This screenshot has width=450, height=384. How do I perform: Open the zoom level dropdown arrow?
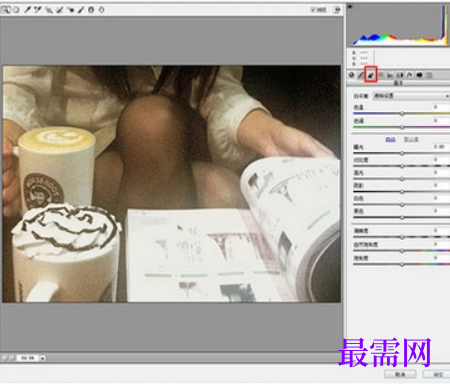coord(43,358)
